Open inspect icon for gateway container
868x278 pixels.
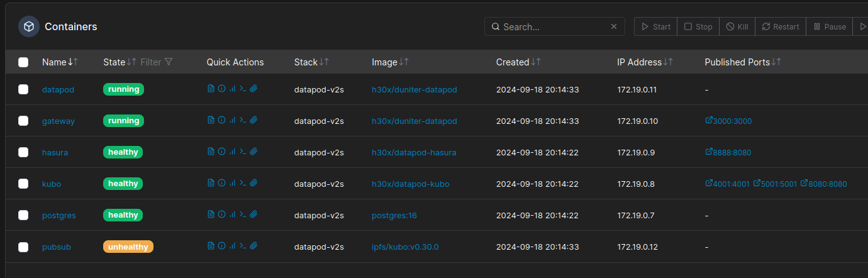coord(221,120)
